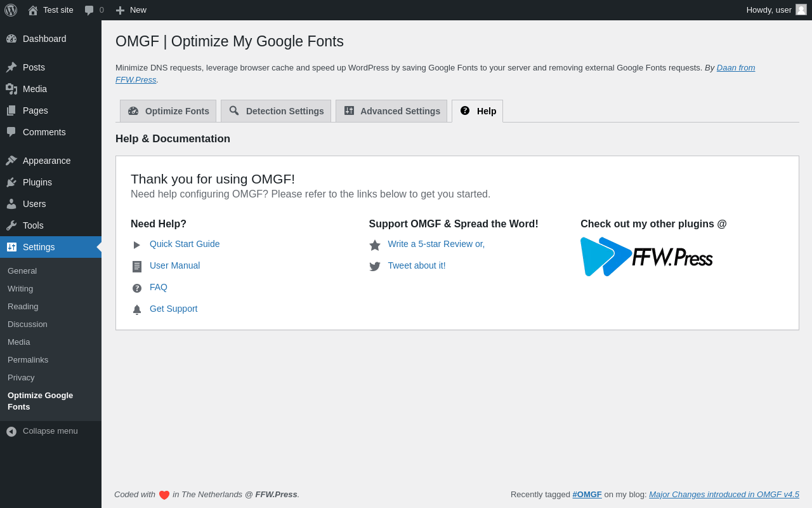Click the speedometer icon on Optimize Fonts tab
This screenshot has height=508, width=812.
[133, 110]
